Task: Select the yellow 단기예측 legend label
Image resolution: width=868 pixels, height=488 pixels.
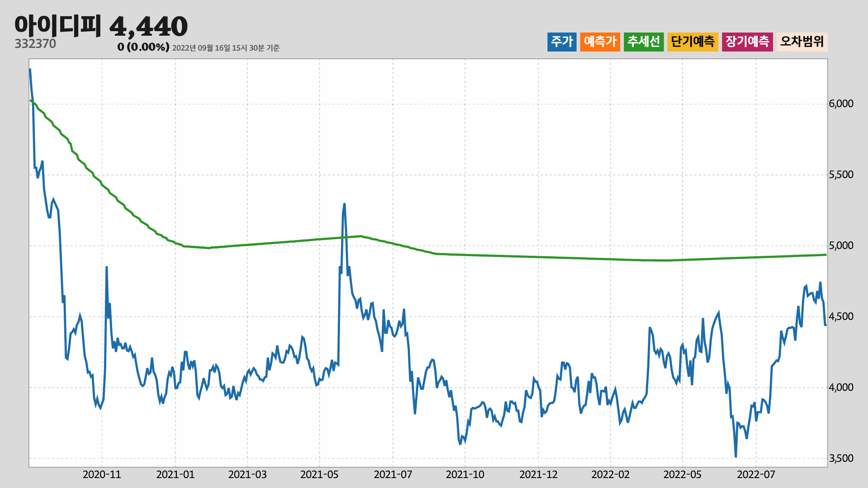Action: click(693, 42)
